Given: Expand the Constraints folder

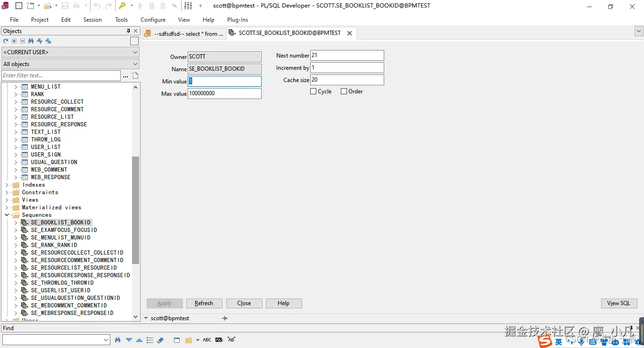Looking at the screenshot, I should tap(7, 192).
